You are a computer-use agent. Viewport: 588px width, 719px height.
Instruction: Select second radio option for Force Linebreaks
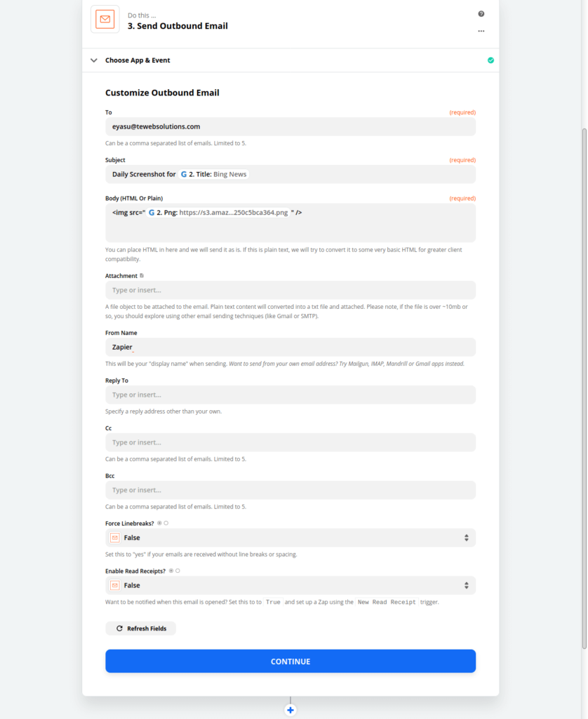[166, 523]
